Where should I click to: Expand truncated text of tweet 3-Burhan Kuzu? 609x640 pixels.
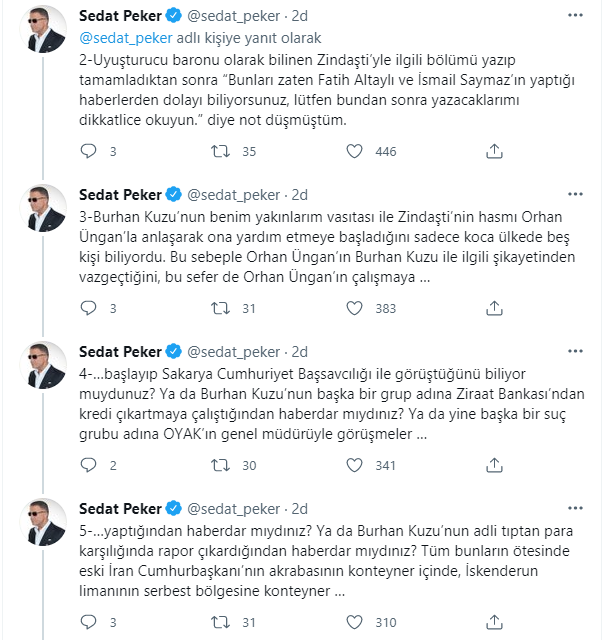425,278
